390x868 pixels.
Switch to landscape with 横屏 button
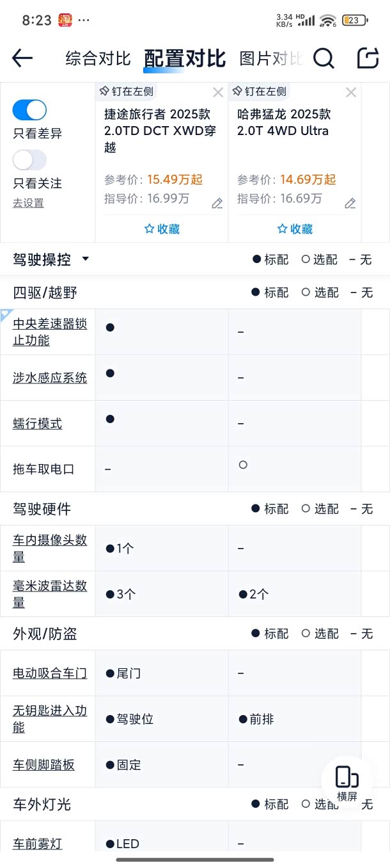347,784
